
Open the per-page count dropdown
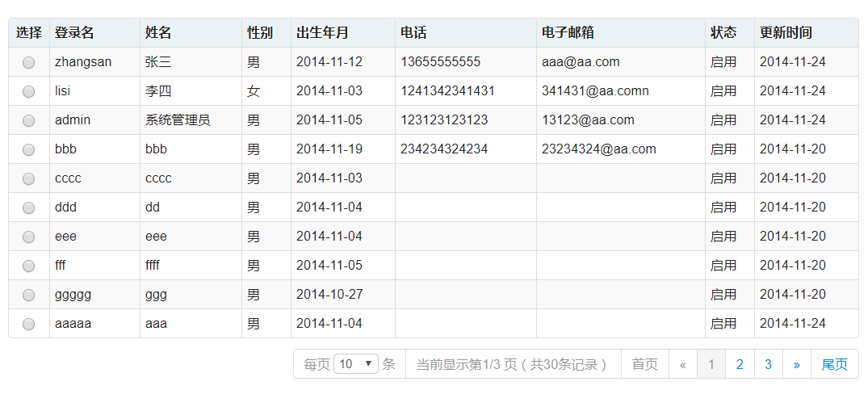(356, 364)
